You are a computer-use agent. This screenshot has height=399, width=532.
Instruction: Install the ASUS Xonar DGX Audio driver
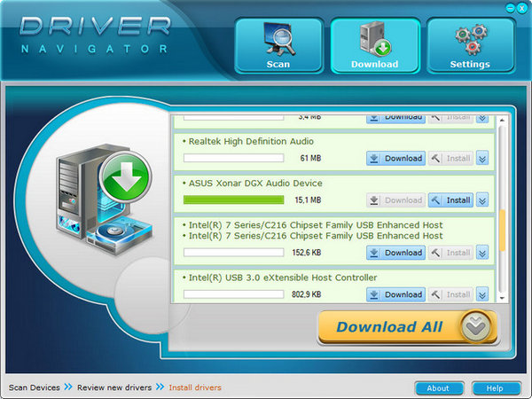pos(450,200)
